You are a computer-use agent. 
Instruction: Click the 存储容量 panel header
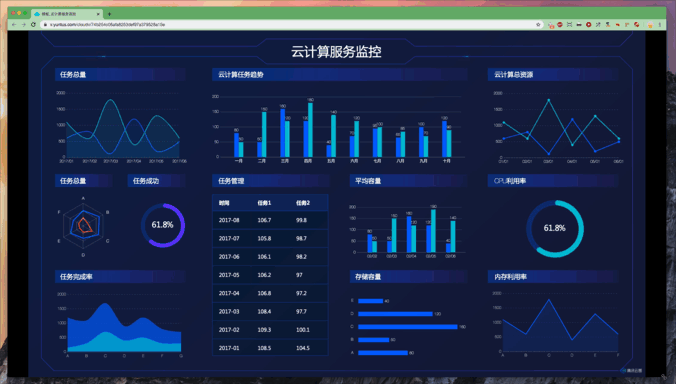[408, 277]
